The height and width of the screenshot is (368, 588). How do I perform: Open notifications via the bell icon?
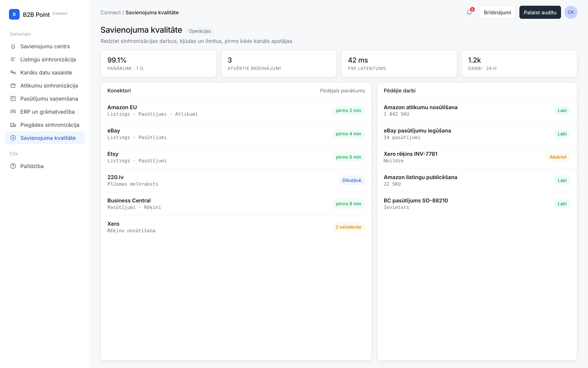click(469, 12)
